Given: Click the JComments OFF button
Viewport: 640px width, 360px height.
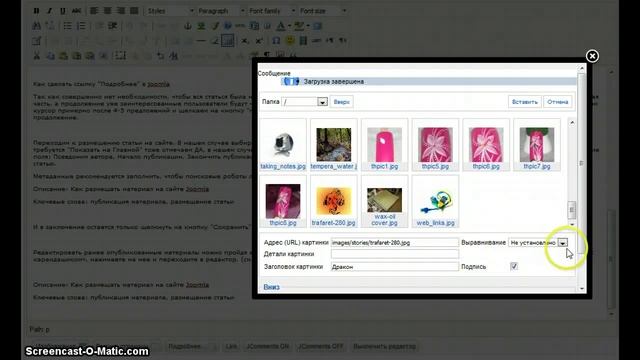Looking at the screenshot, I should click(321, 346).
